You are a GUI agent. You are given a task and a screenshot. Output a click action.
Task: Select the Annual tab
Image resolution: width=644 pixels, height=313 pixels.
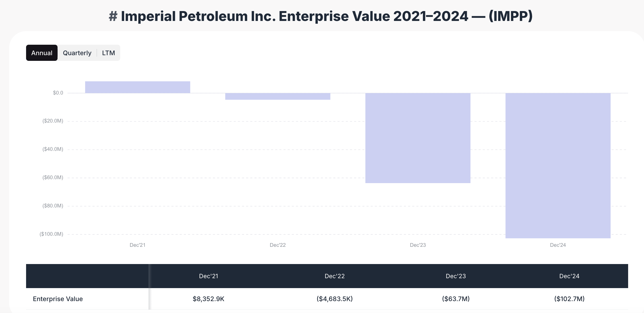(42, 53)
